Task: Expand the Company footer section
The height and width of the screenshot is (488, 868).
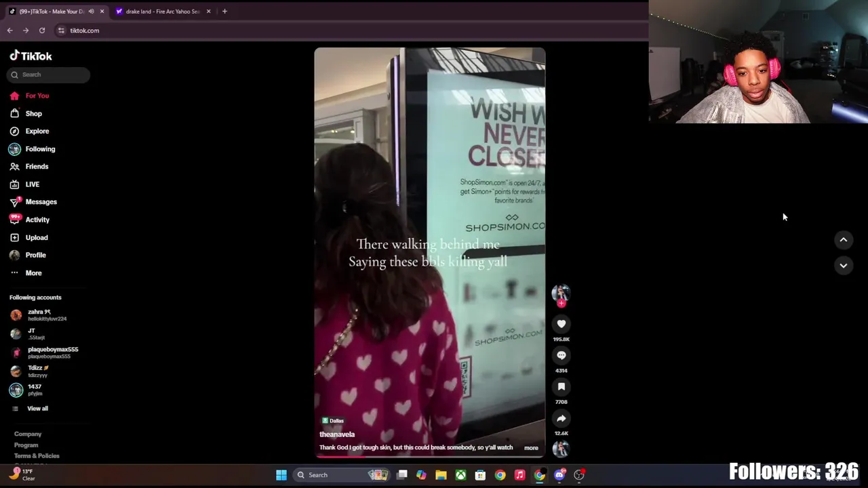Action: click(28, 434)
